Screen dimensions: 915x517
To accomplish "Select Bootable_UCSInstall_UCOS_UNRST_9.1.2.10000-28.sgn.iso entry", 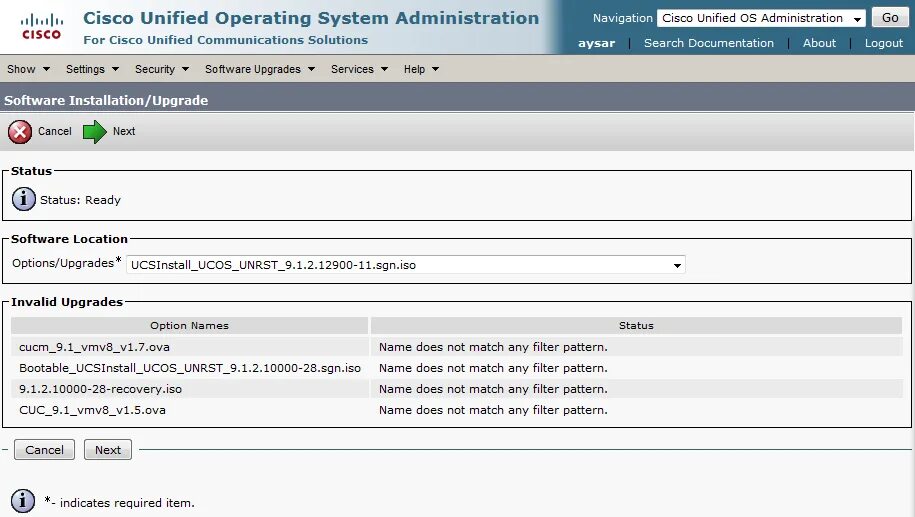I will (x=190, y=368).
